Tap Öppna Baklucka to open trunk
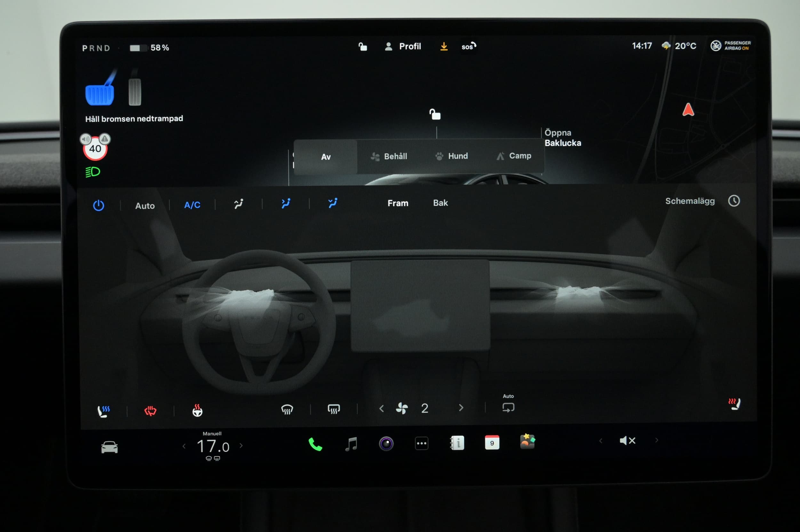 tap(563, 138)
